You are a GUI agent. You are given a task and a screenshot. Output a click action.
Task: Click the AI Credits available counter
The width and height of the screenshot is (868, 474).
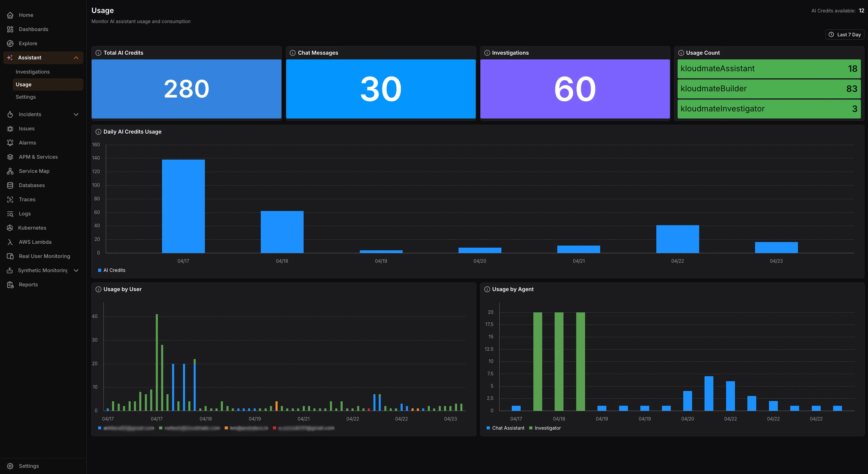tap(838, 11)
